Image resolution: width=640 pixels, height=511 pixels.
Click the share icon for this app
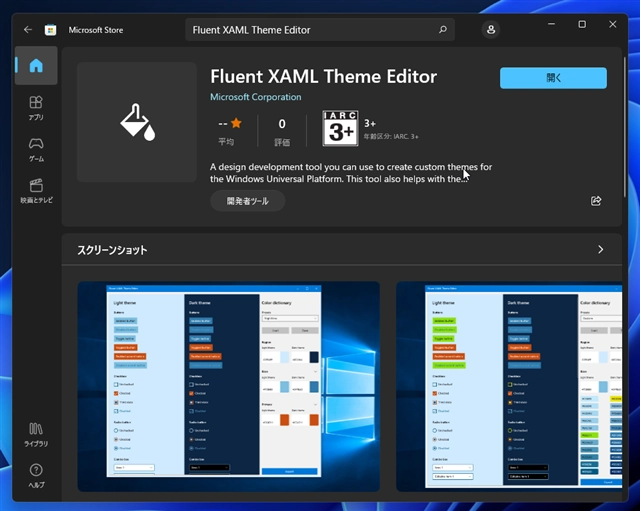pos(596,201)
